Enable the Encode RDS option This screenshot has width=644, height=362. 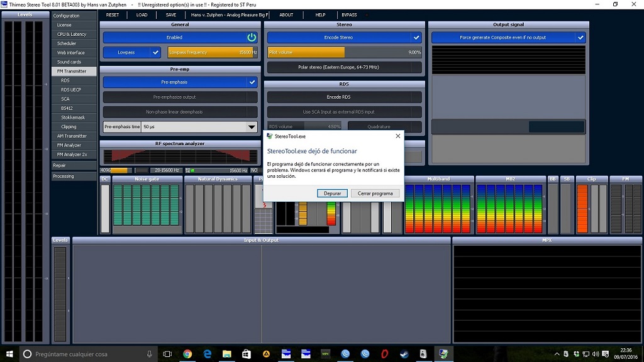coord(344,97)
